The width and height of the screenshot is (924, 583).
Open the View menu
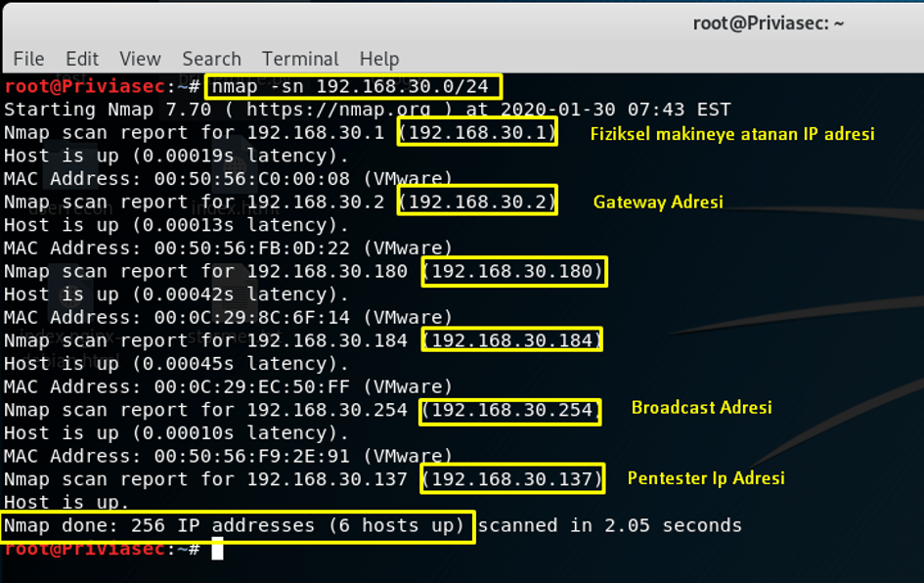[140, 59]
